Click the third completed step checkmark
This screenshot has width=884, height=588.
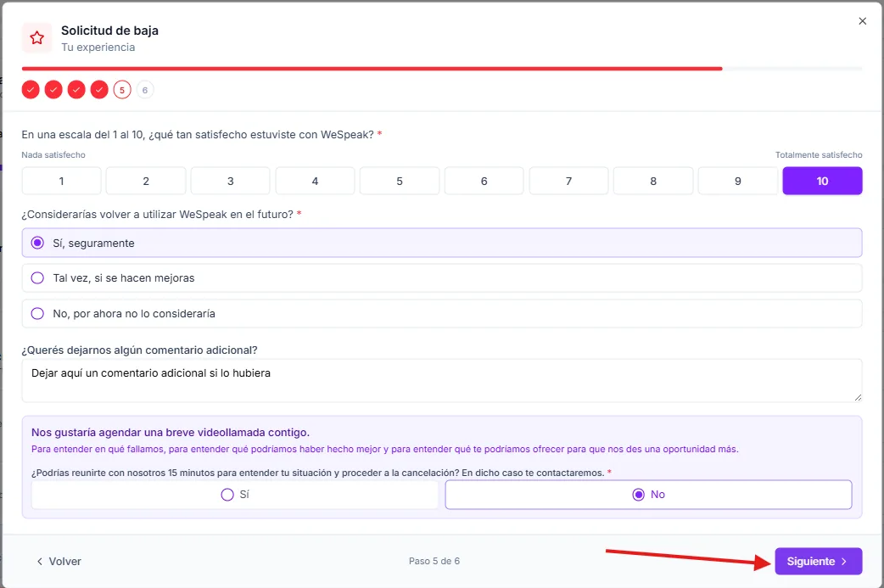click(76, 90)
